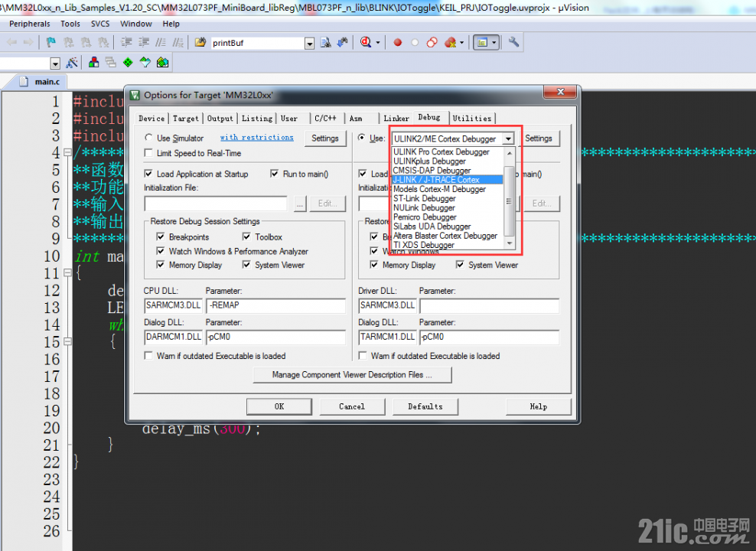Toggle right-side System Viewer checkbox
Screen dimensions: 756x551
460,265
